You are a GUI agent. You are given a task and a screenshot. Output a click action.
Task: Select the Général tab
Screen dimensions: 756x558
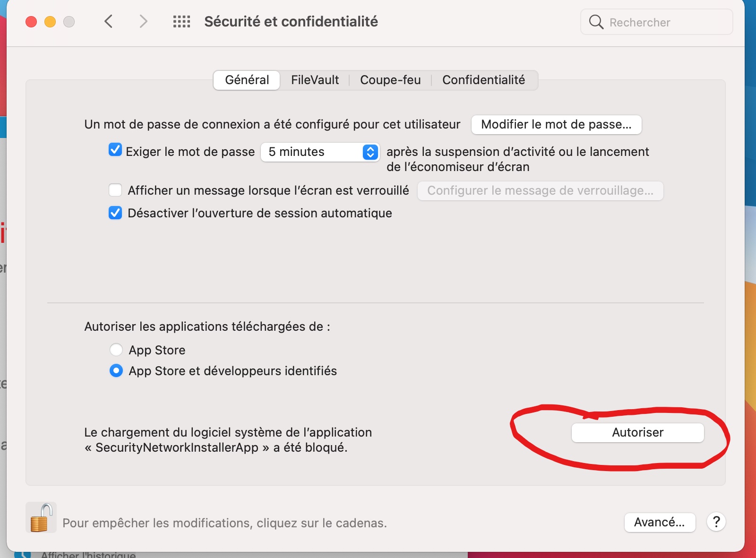pyautogui.click(x=247, y=80)
